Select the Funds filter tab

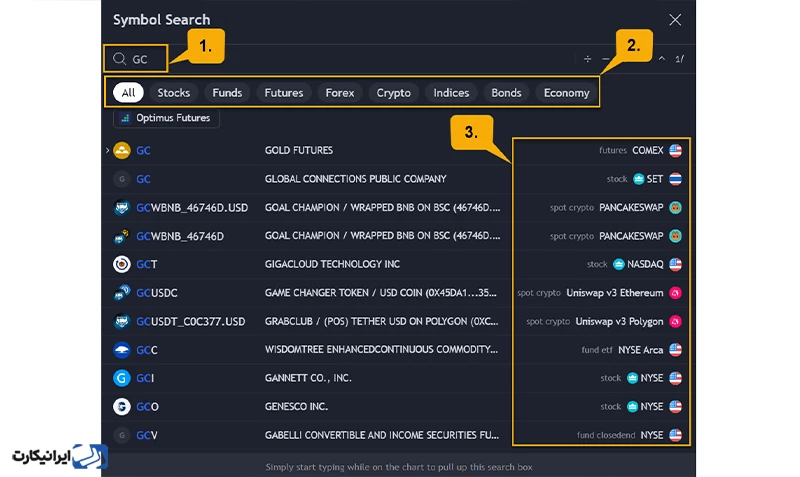(x=227, y=93)
